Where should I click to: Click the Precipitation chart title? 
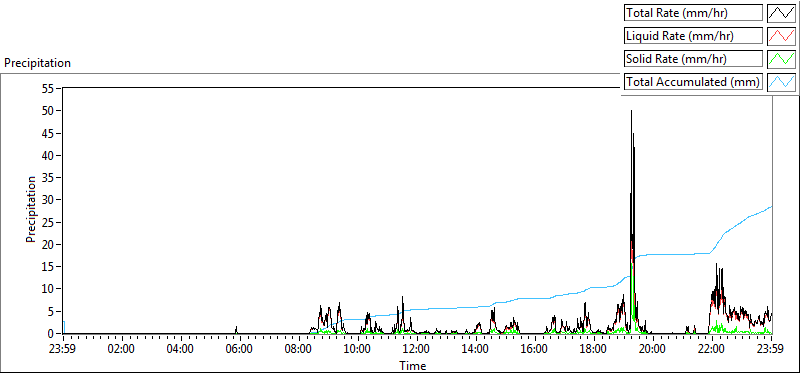click(x=37, y=63)
